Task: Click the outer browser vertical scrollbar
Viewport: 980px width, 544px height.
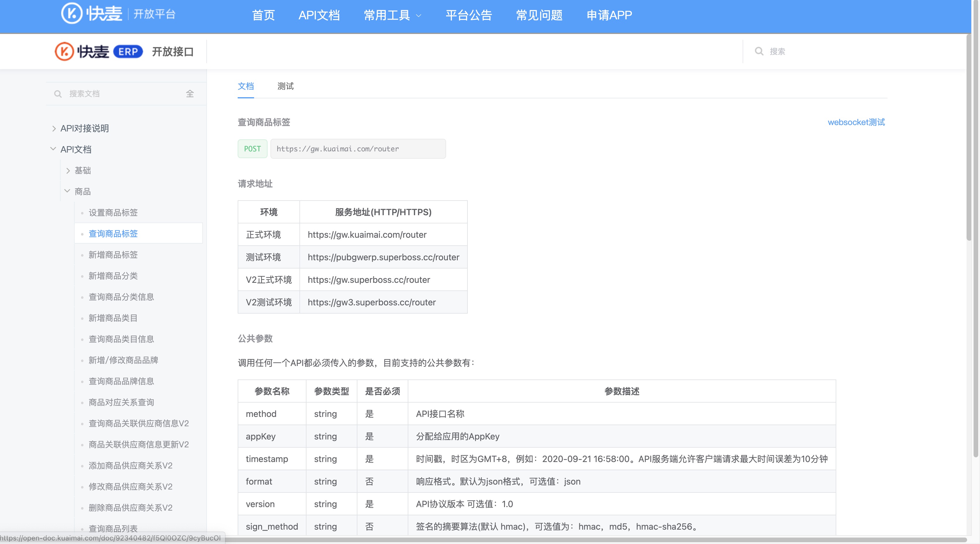Action: 976,228
